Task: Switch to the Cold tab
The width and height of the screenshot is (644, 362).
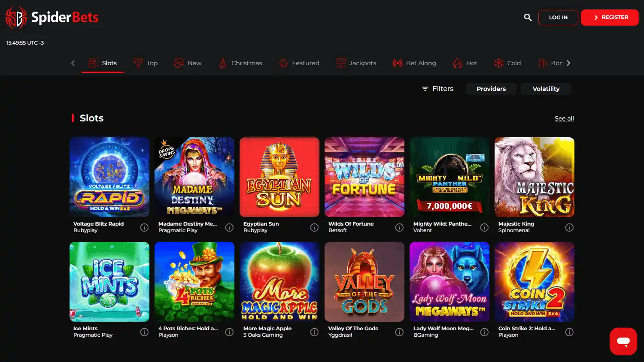Action: pyautogui.click(x=507, y=63)
